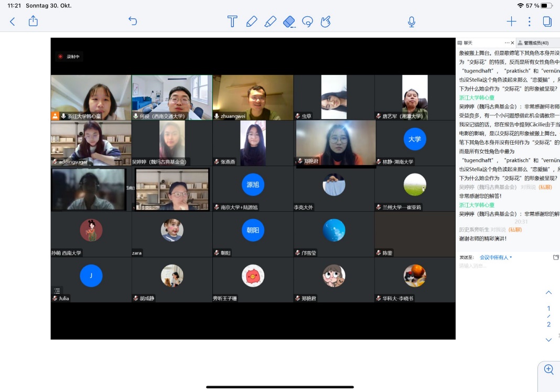The width and height of the screenshot is (560, 392).
Task: Undo the last action
Action: [x=133, y=21]
